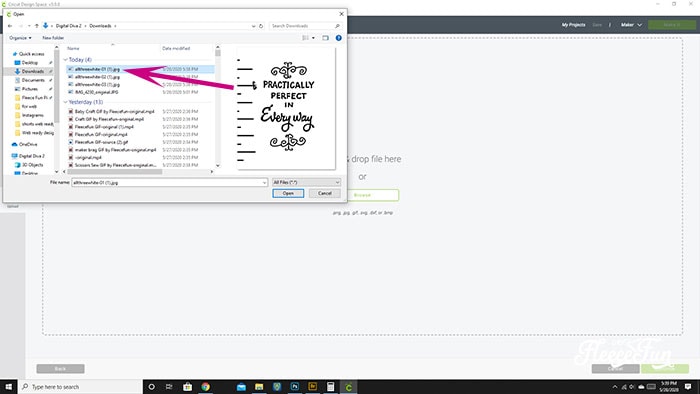Viewport: 700px width, 394px height.
Task: Expand the File name history dropdown
Action: 264,182
